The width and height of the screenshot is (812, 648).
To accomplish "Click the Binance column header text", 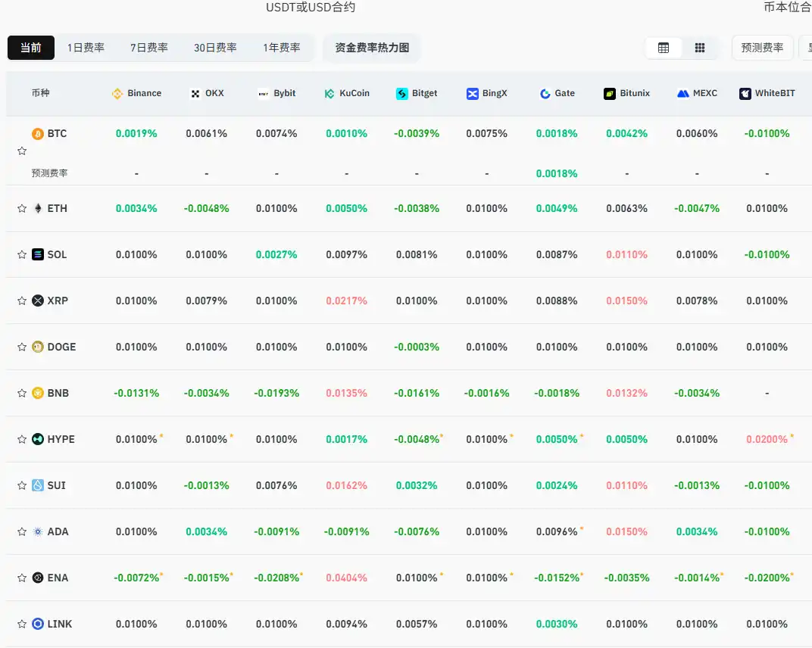I will click(145, 93).
